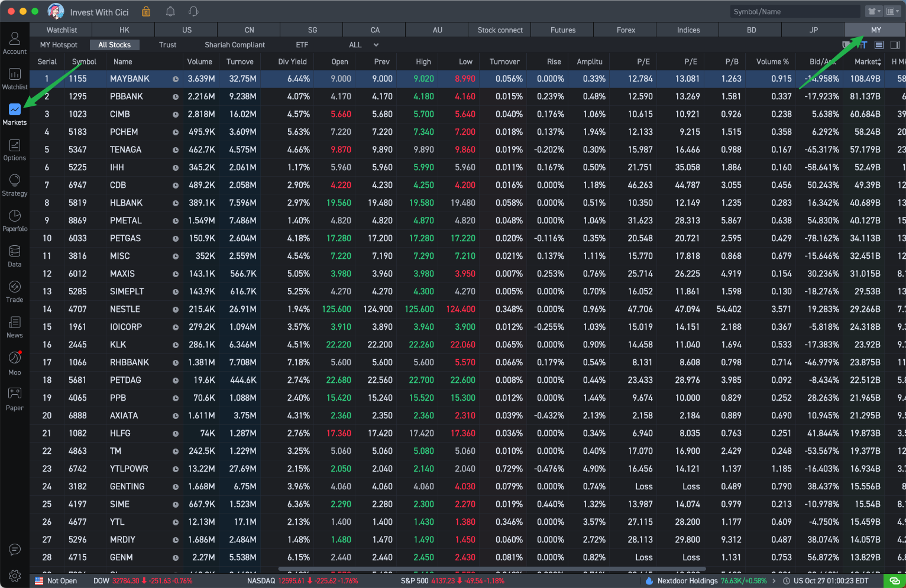Screen dimensions: 906x588
Task: Click the headset support icon in the titlebar
Action: tap(193, 11)
